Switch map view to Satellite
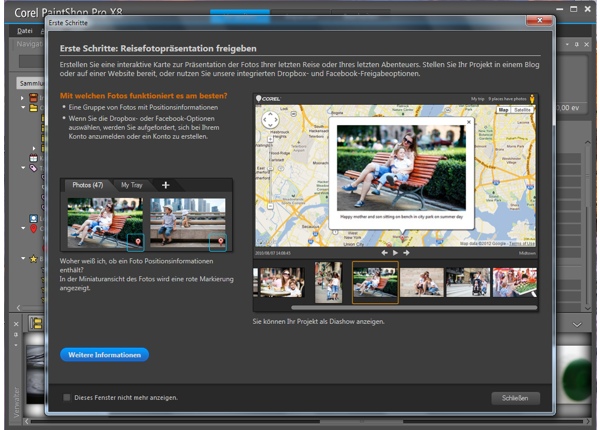Image resolution: width=600 pixels, height=430 pixels. 522,110
